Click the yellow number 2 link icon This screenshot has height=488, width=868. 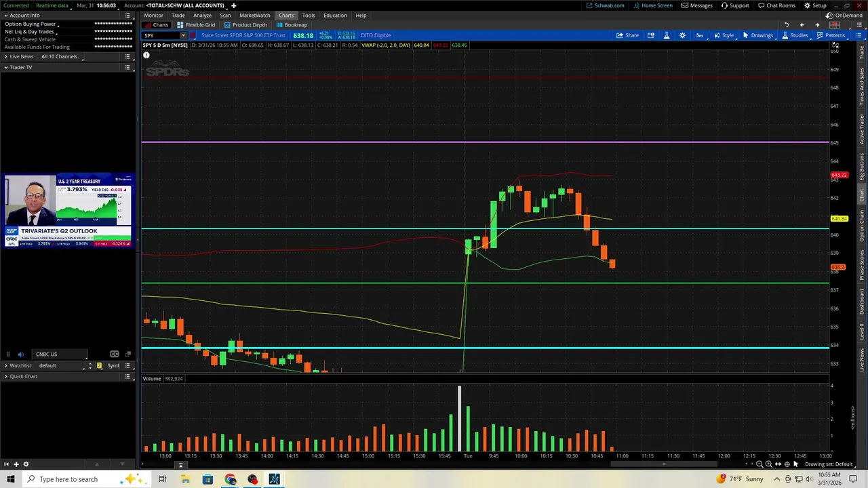99,365
